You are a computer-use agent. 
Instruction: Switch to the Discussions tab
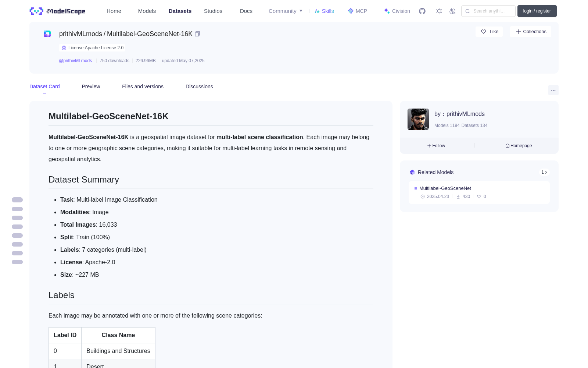tap(199, 86)
